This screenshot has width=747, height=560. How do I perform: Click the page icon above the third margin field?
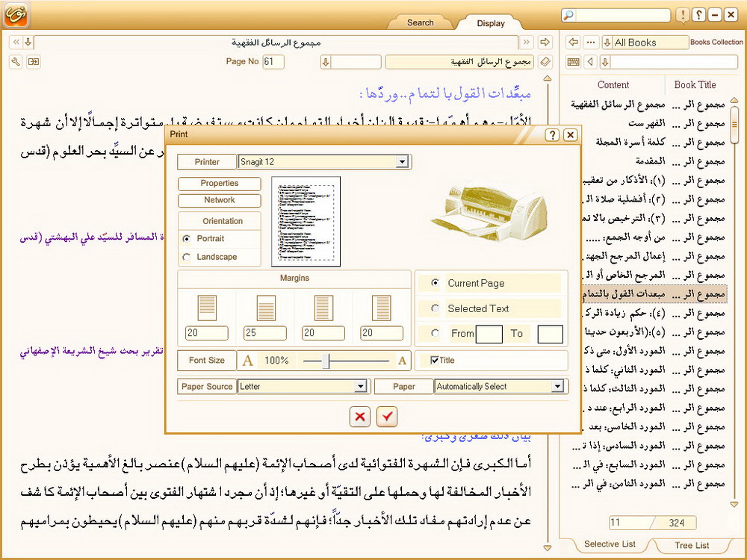323,308
